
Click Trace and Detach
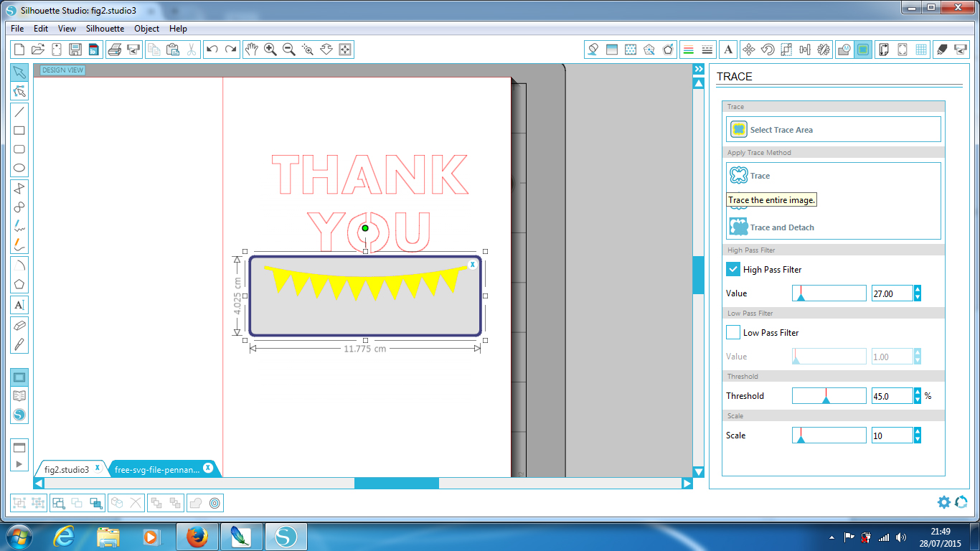[782, 227]
